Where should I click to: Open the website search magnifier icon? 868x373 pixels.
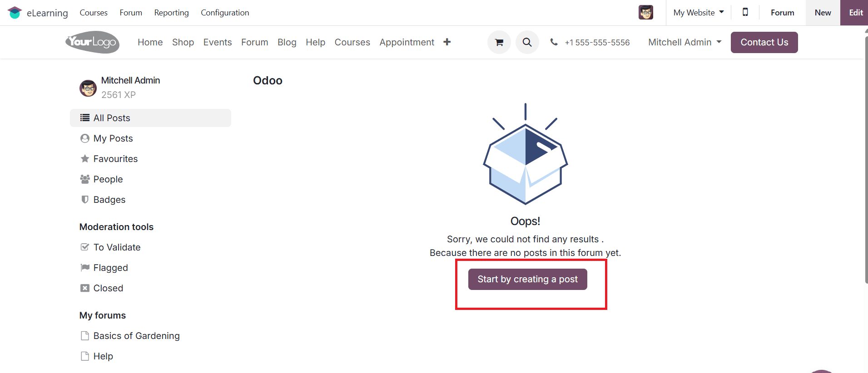pos(527,42)
